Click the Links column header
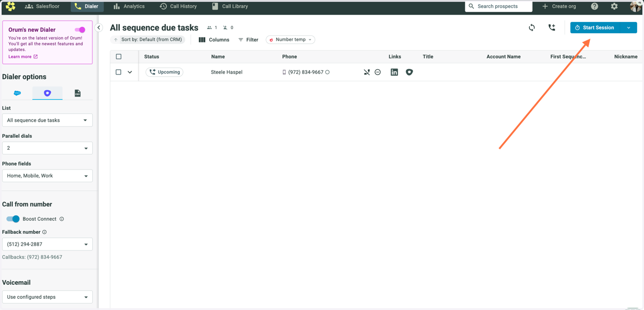 click(395, 56)
